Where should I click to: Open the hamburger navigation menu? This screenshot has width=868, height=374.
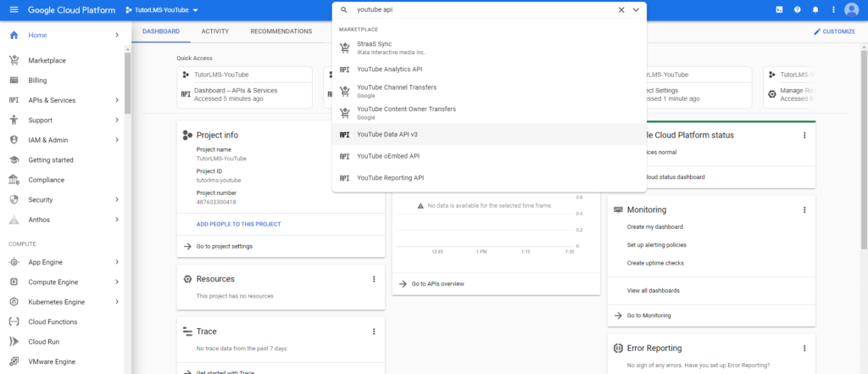[14, 10]
